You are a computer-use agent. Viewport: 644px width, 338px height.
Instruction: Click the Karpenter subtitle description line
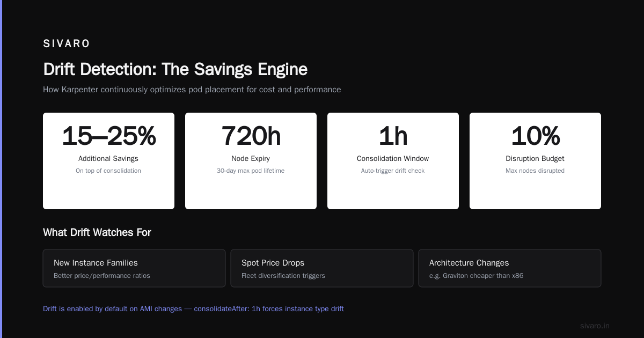point(192,90)
